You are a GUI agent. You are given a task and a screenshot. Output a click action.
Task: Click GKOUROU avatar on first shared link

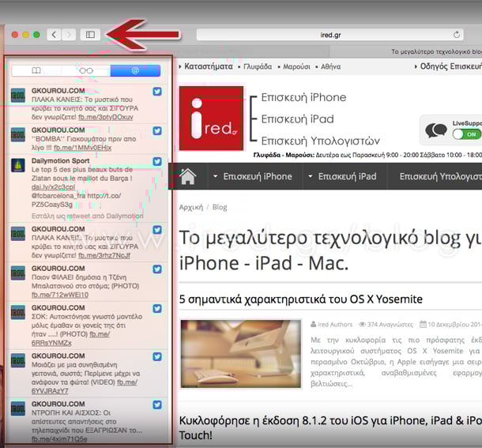(18, 96)
